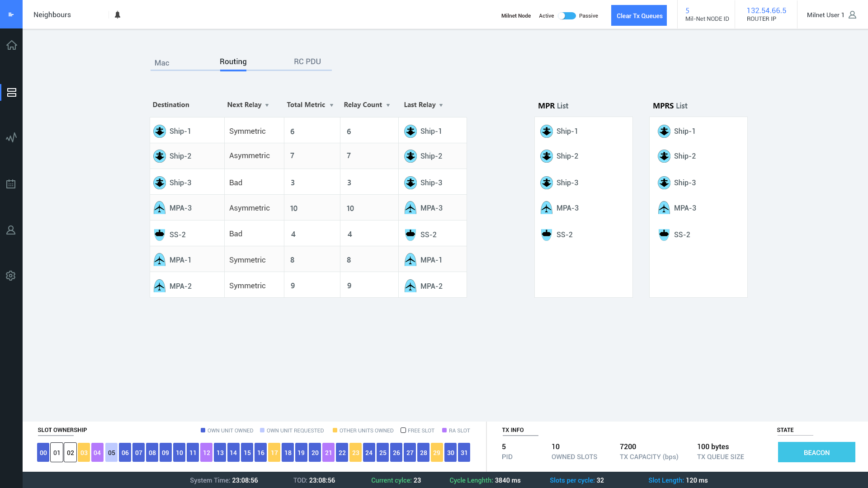This screenshot has height=488, width=868.
Task: Click the BEACON state button
Action: pyautogui.click(x=816, y=452)
